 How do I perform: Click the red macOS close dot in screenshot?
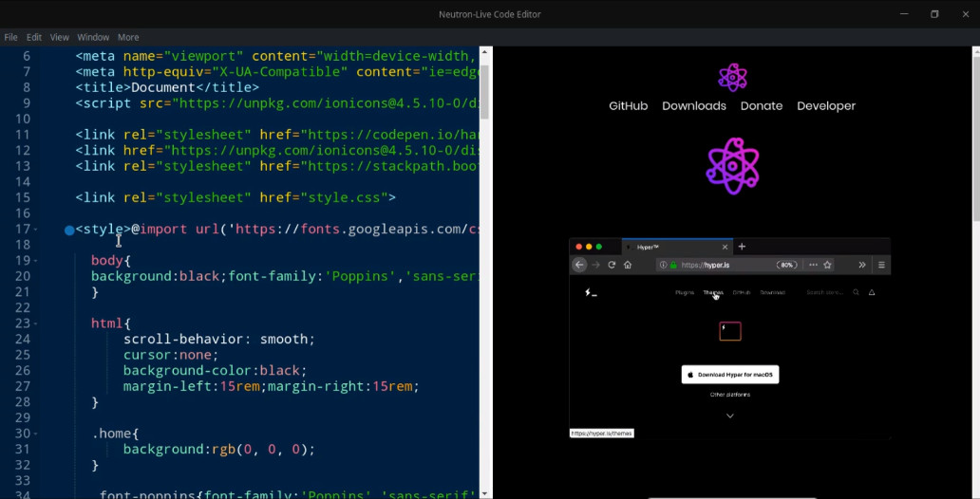578,247
